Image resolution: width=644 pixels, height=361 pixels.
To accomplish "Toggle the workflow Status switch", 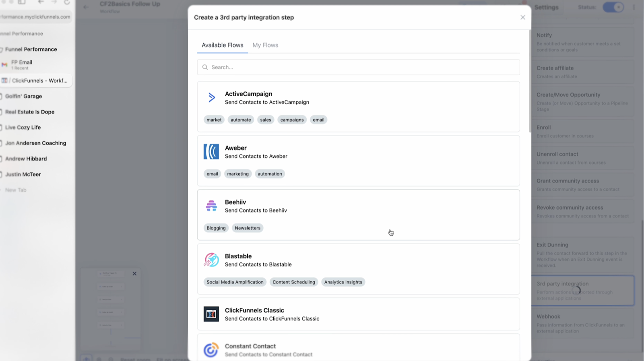I will point(613,7).
